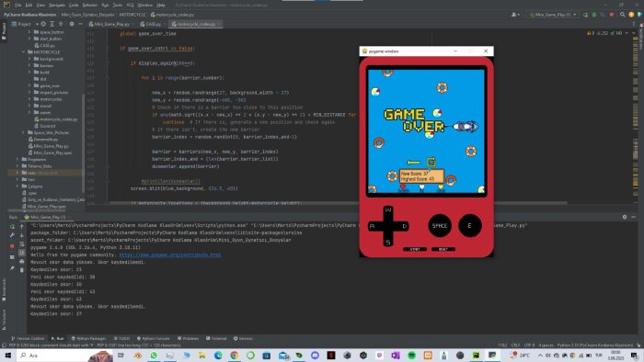Click the red stop icon in top toolbar
644x362 pixels.
(x=612, y=15)
